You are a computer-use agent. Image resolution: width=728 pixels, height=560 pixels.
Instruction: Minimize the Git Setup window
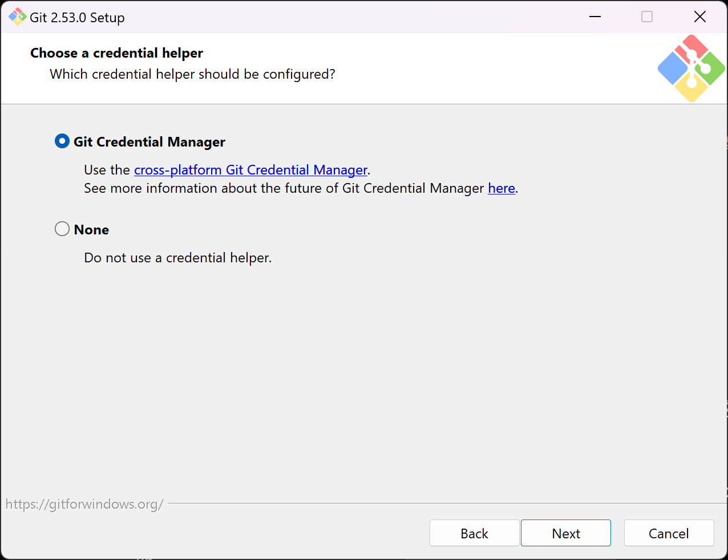[595, 17]
